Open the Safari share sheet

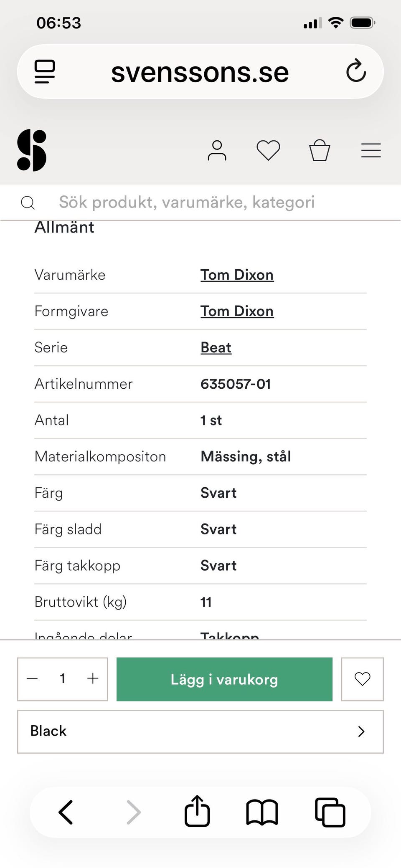point(197,812)
